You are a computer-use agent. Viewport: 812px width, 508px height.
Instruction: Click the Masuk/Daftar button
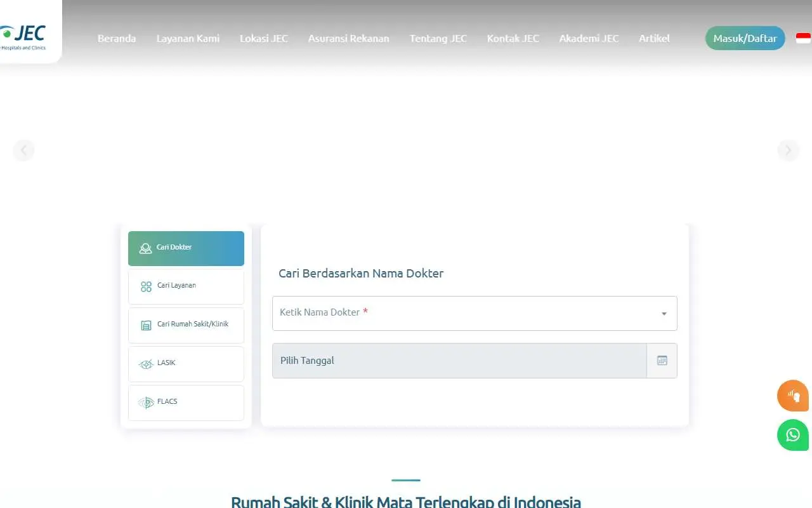coord(745,38)
